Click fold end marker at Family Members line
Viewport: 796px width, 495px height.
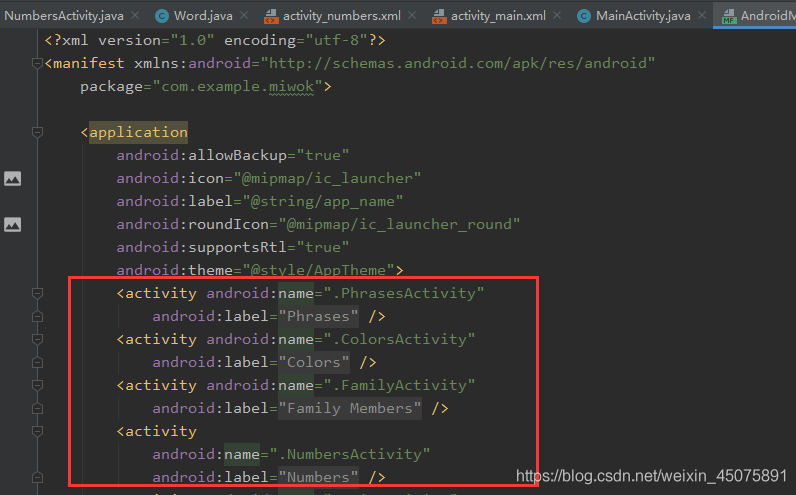[37, 408]
